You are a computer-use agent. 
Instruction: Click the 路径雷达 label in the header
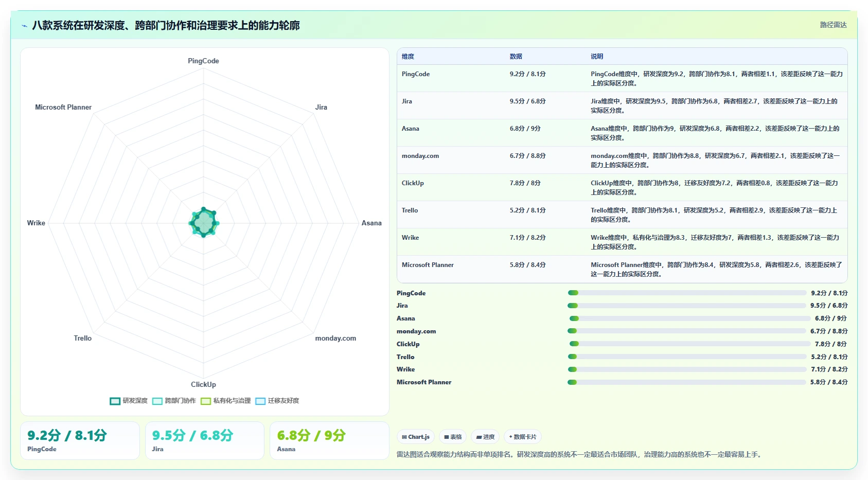833,25
